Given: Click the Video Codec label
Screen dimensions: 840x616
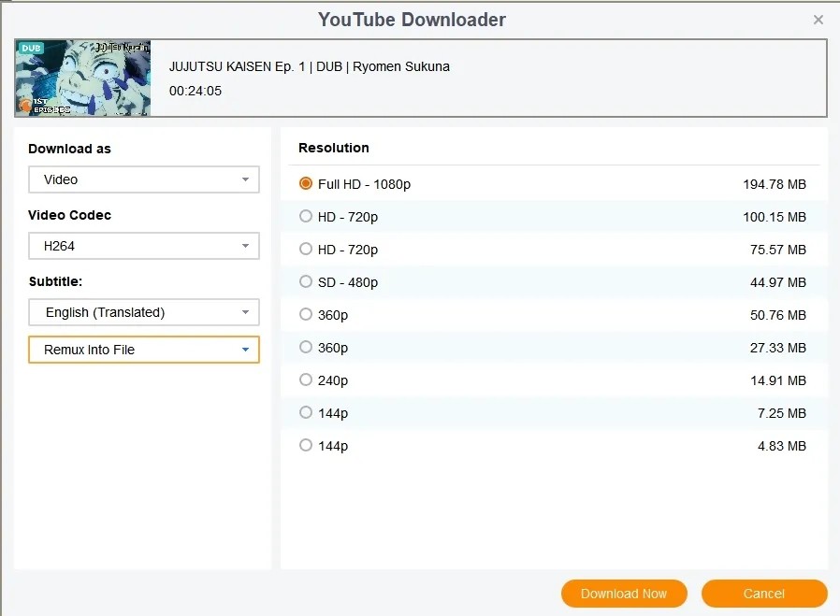Looking at the screenshot, I should [x=69, y=215].
